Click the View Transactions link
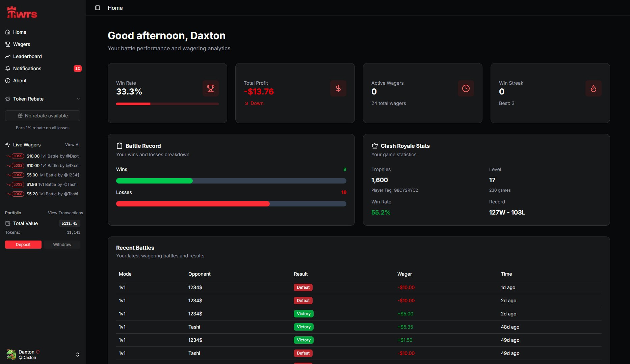This screenshot has height=364, width=630. pos(65,213)
